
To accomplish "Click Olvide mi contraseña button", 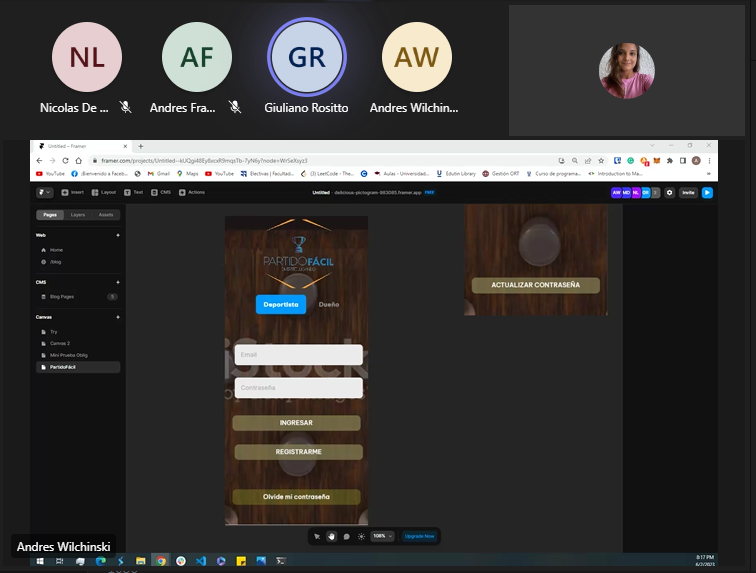I will click(296, 497).
